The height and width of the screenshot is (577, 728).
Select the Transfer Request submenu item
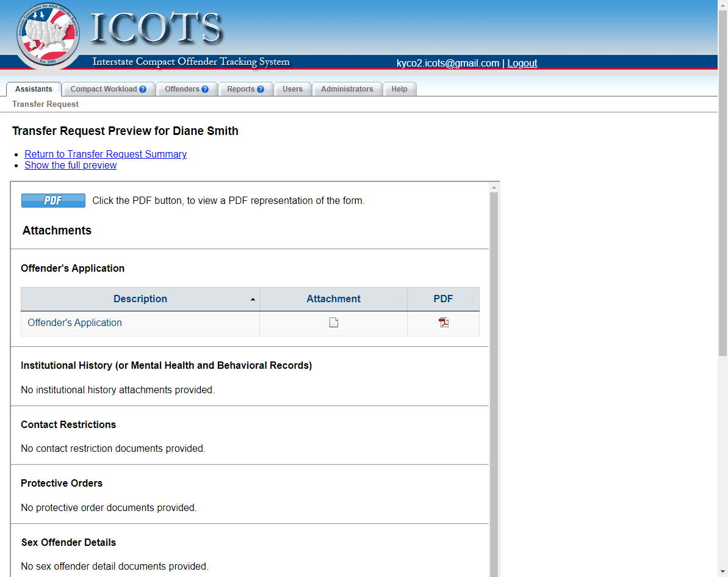pos(46,104)
